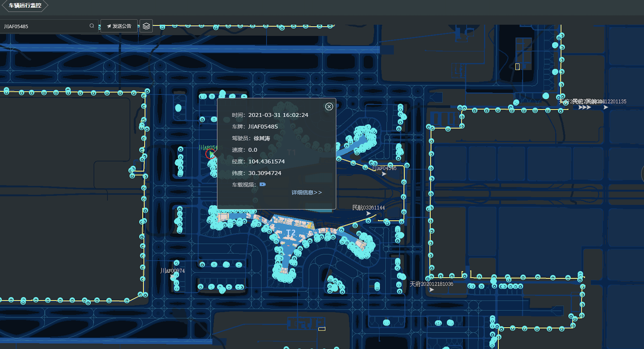644x349 pixels.
Task: Open the 详细信息>> link
Action: point(306,193)
